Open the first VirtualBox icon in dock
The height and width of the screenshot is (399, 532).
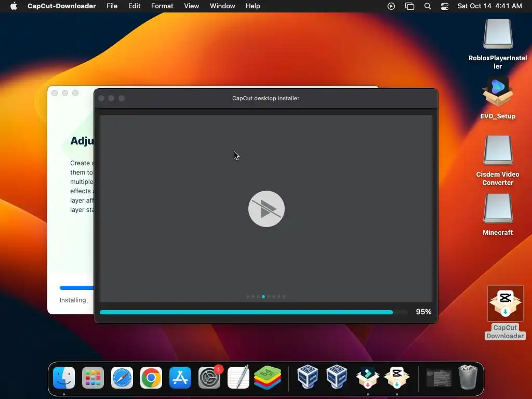tap(308, 377)
